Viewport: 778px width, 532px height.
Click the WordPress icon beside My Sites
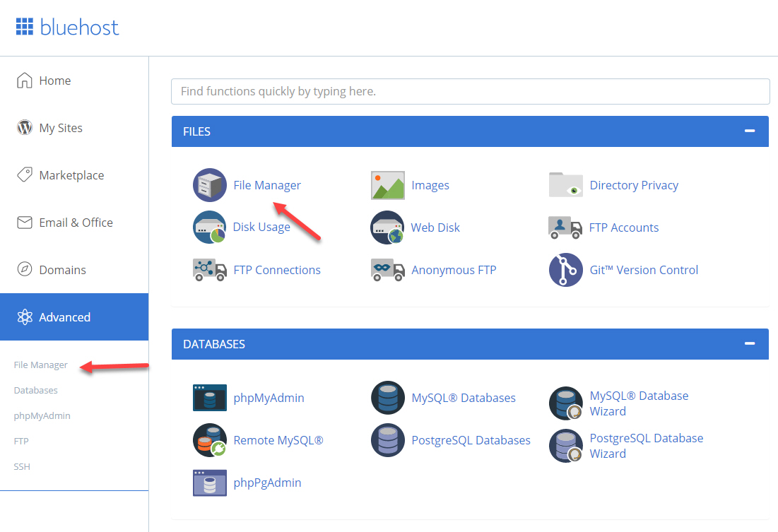click(x=24, y=128)
